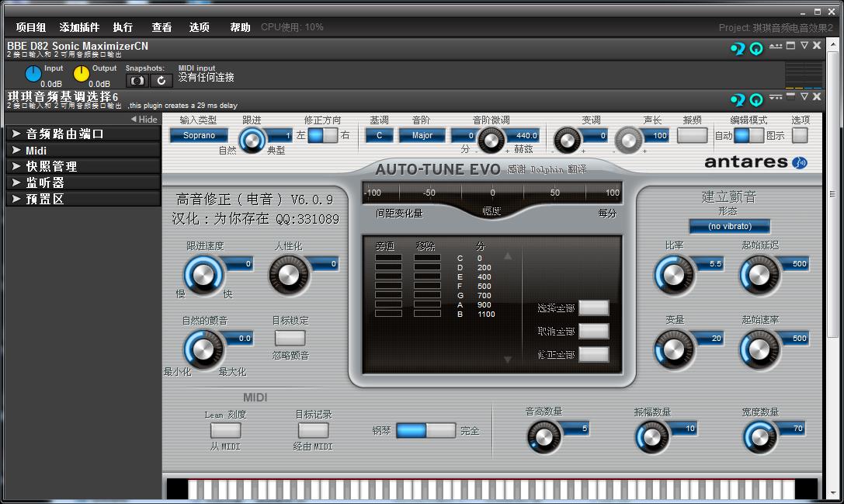Click the 选择全部 button
Screen dimensions: 844x504
tap(594, 308)
